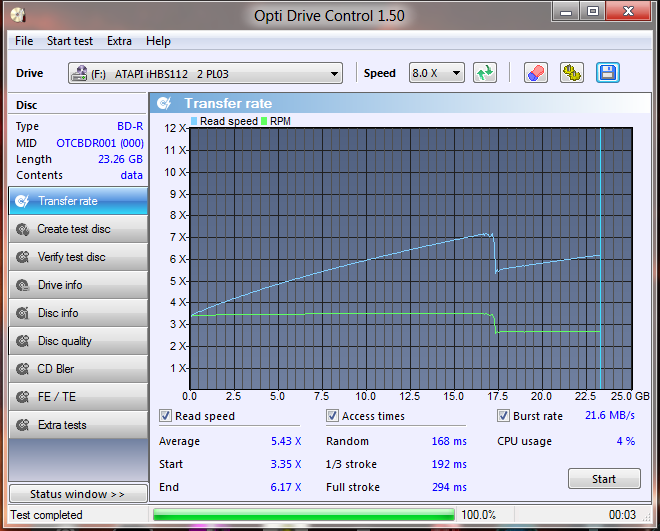
Task: Click the Burst rate 21.6 MB/s value
Action: 610,415
